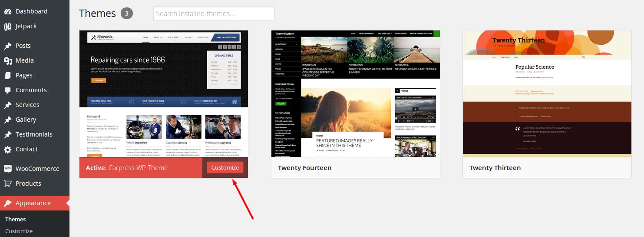Viewport: 644px width, 237px height.
Task: Click the Themes page heading
Action: click(x=97, y=13)
